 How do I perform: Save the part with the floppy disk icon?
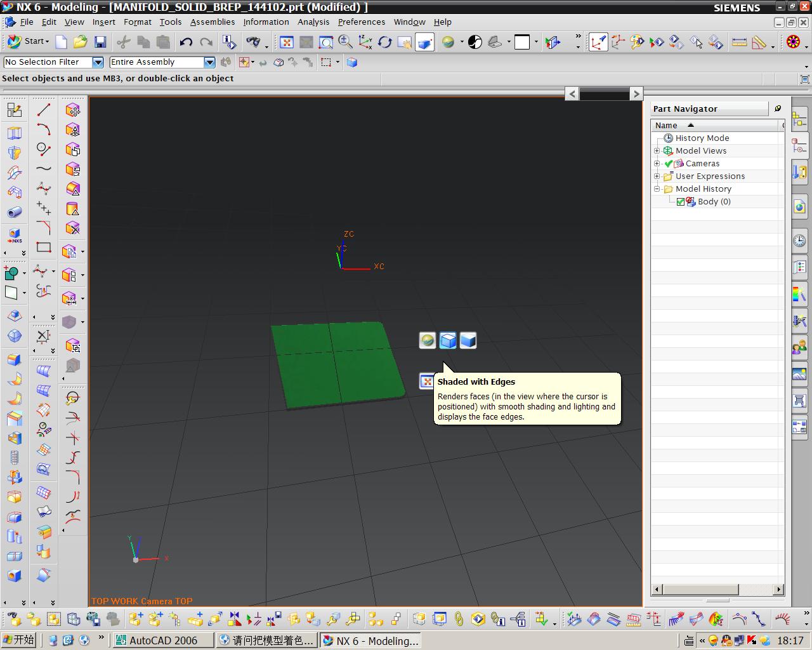coord(100,42)
